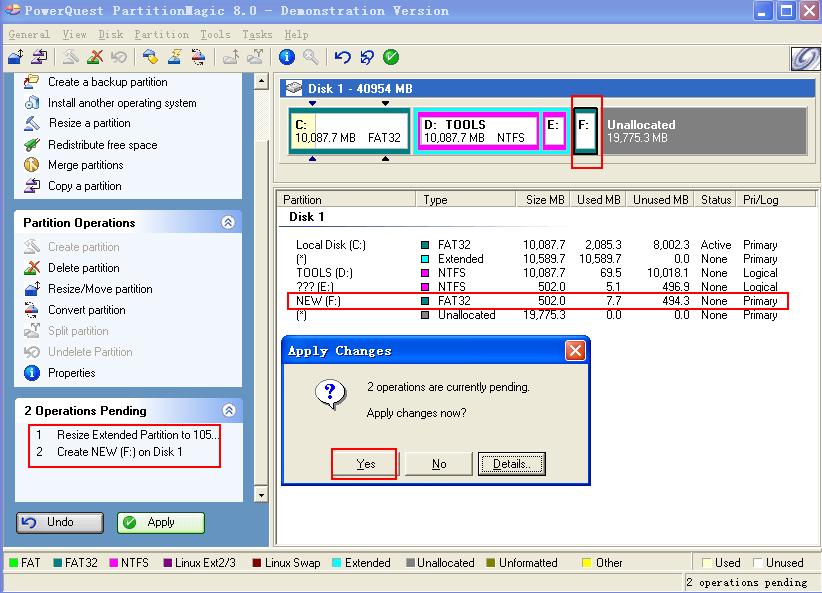Click the task pane scrollbar down arrow
The width and height of the screenshot is (822, 593).
[261, 494]
